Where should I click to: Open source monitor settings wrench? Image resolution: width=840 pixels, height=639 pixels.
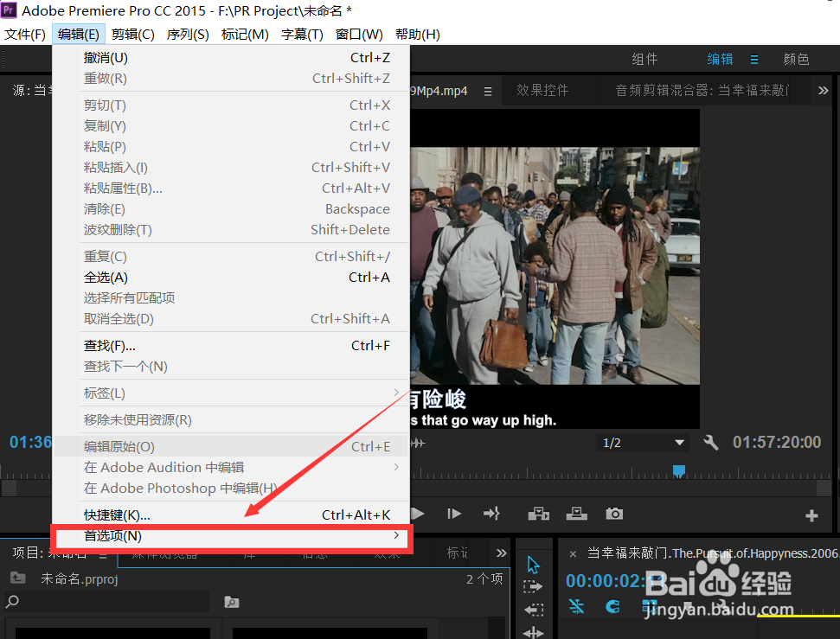[x=711, y=443]
